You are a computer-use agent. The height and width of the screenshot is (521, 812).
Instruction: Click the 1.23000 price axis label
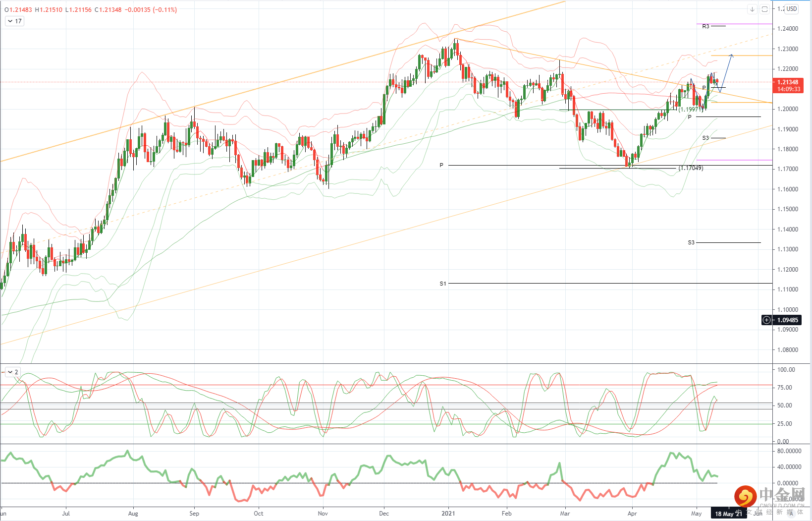coord(788,49)
